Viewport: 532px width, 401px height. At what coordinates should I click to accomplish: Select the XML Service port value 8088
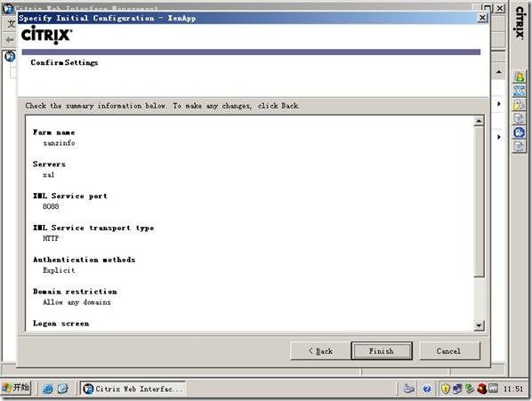coord(51,206)
